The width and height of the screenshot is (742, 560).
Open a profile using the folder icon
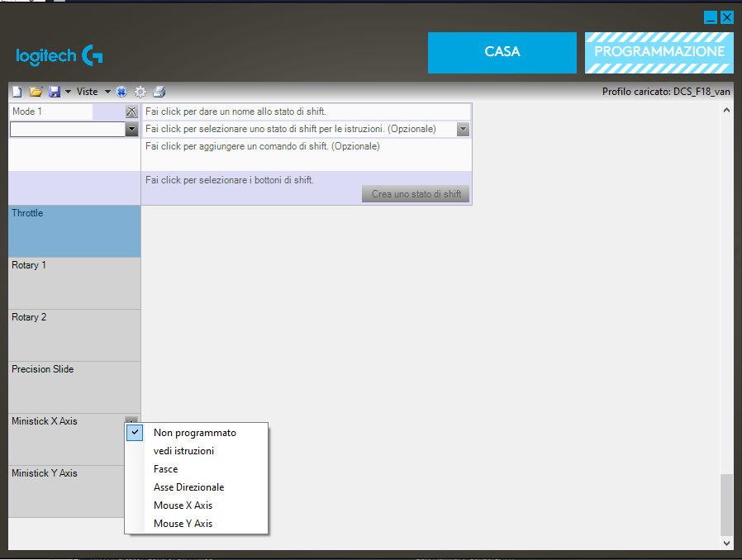click(36, 92)
